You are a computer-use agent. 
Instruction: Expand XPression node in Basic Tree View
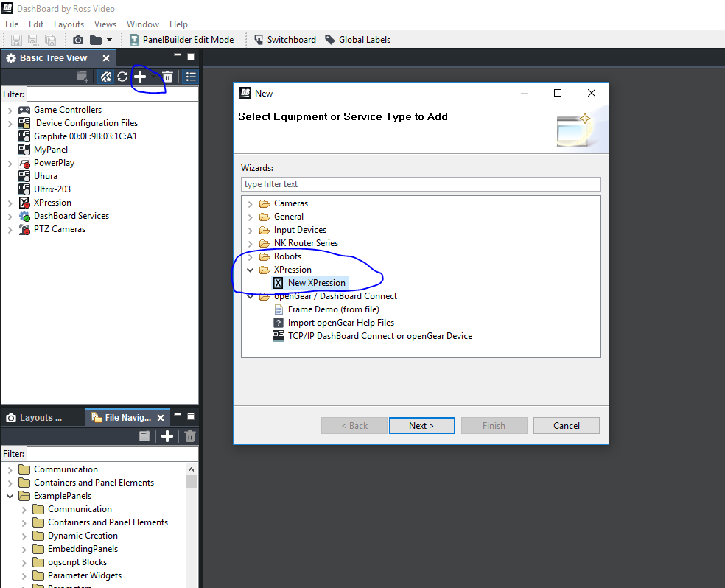point(10,203)
